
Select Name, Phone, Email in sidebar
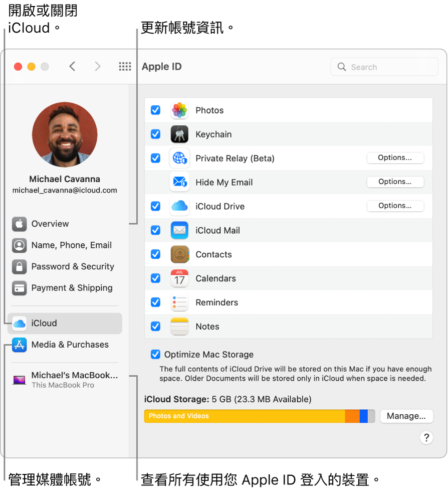[x=65, y=245]
